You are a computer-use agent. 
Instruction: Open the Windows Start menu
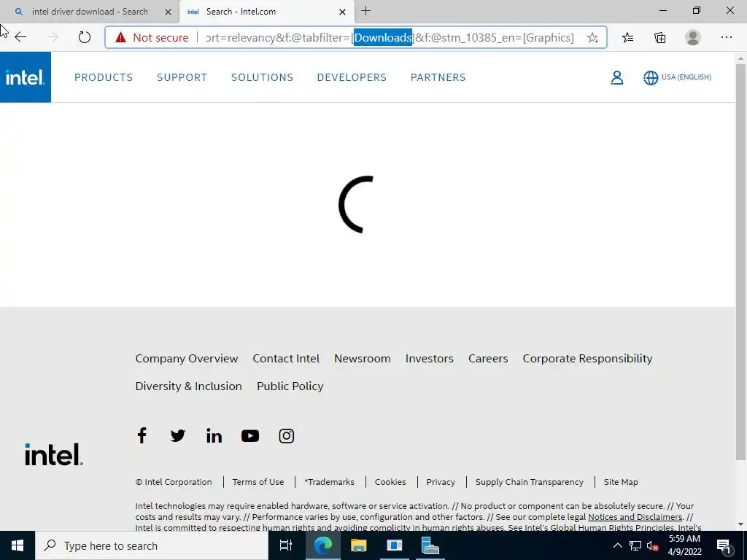coord(18,545)
